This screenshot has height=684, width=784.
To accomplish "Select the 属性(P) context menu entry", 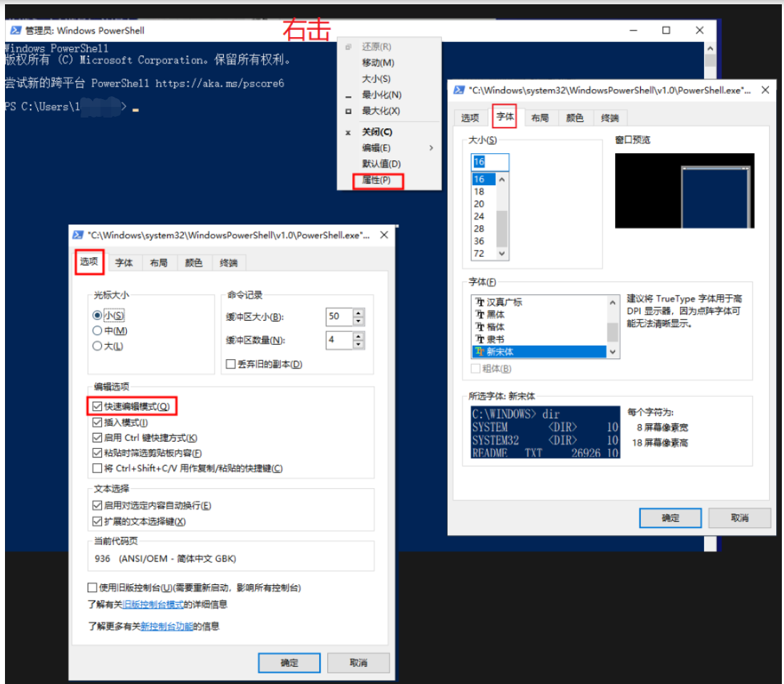I will click(377, 180).
